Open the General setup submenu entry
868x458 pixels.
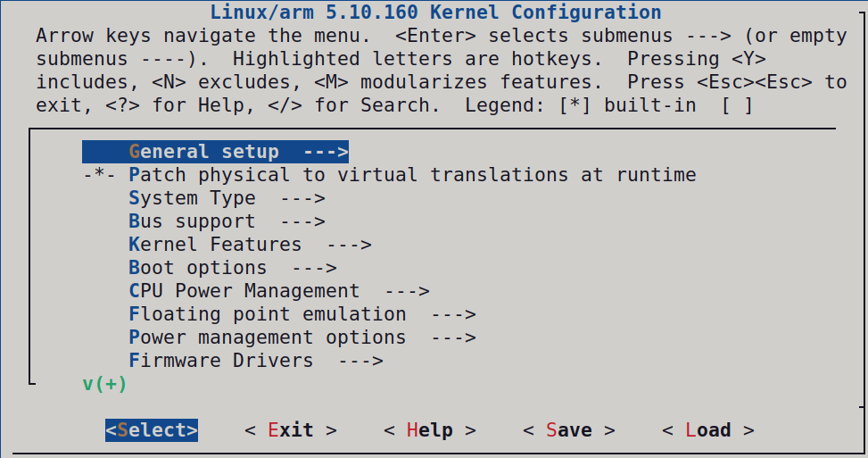(x=203, y=152)
